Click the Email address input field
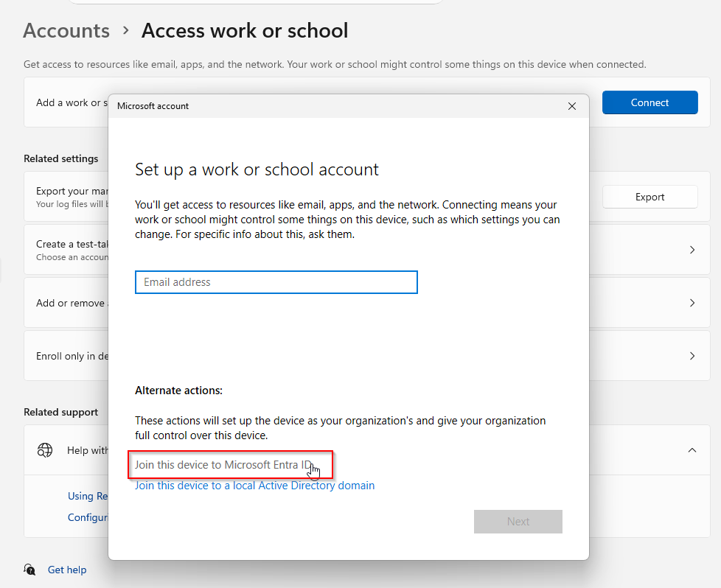Viewport: 721px width, 588px height. (276, 282)
